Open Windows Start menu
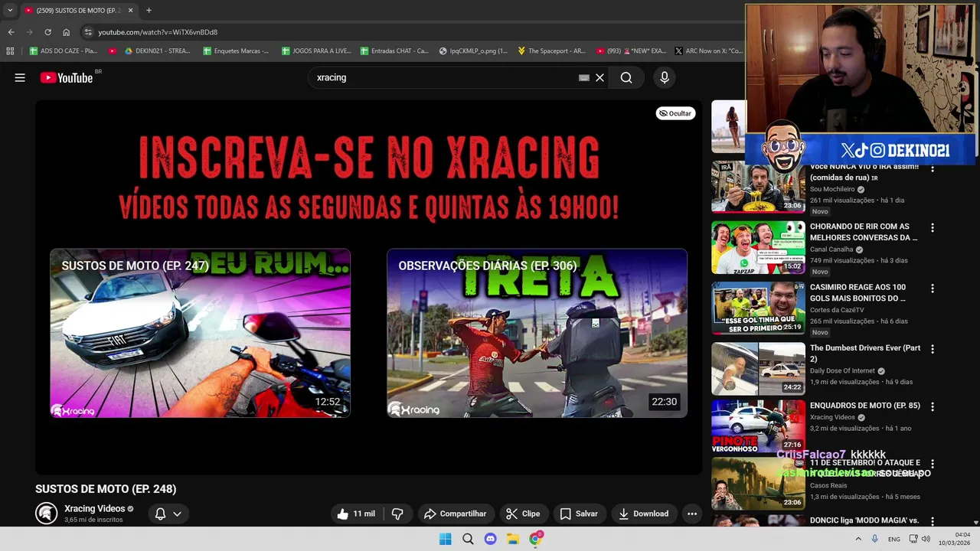This screenshot has height=551, width=980. (x=445, y=539)
